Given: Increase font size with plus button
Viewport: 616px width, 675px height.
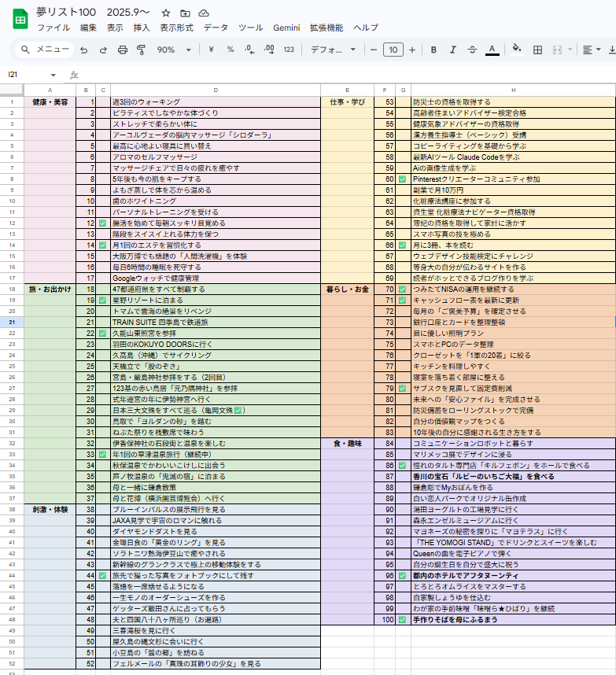Looking at the screenshot, I should click(411, 50).
